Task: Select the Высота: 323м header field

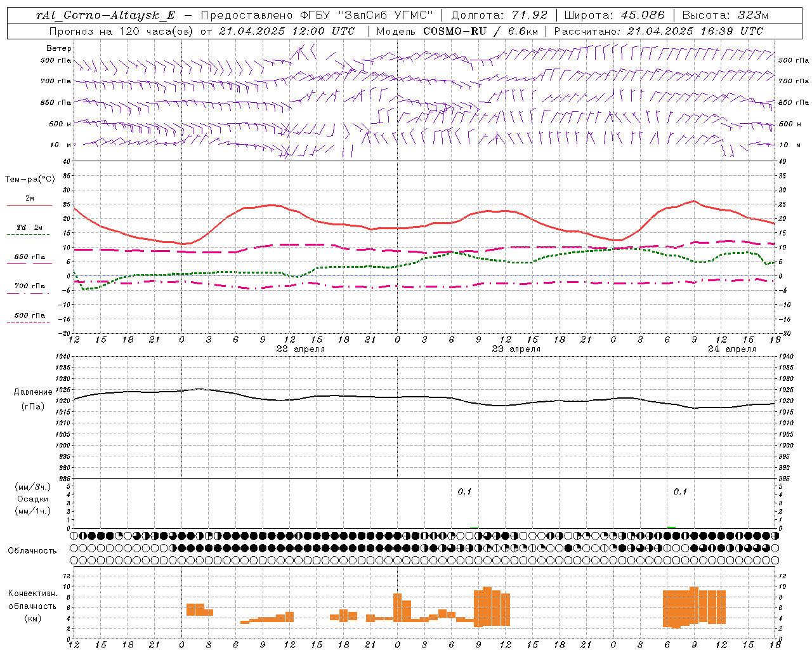Action: [x=725, y=15]
